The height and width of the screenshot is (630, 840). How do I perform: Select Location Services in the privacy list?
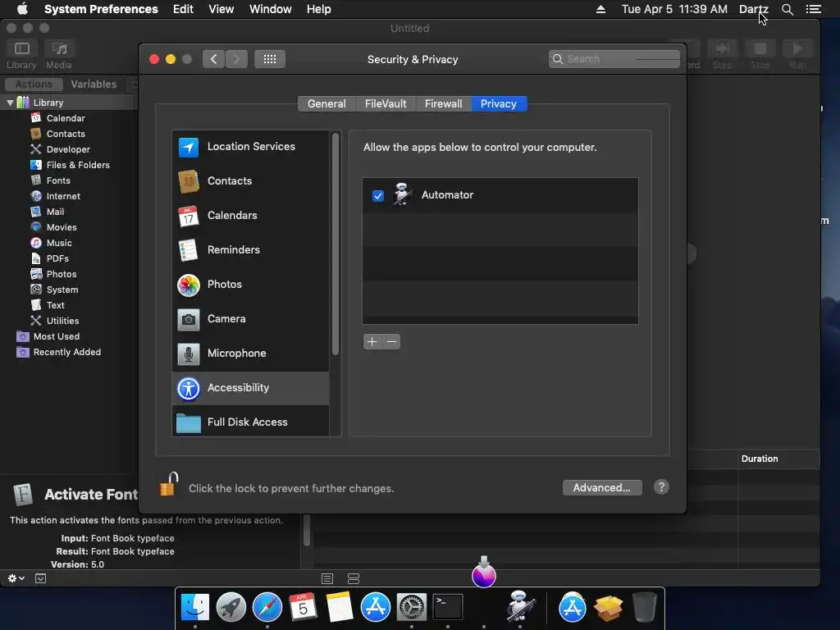point(250,147)
